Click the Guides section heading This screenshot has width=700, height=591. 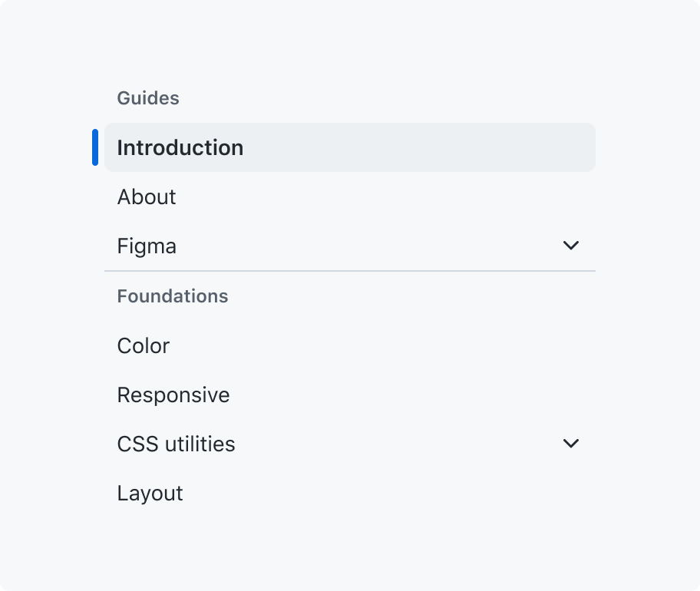pos(148,98)
